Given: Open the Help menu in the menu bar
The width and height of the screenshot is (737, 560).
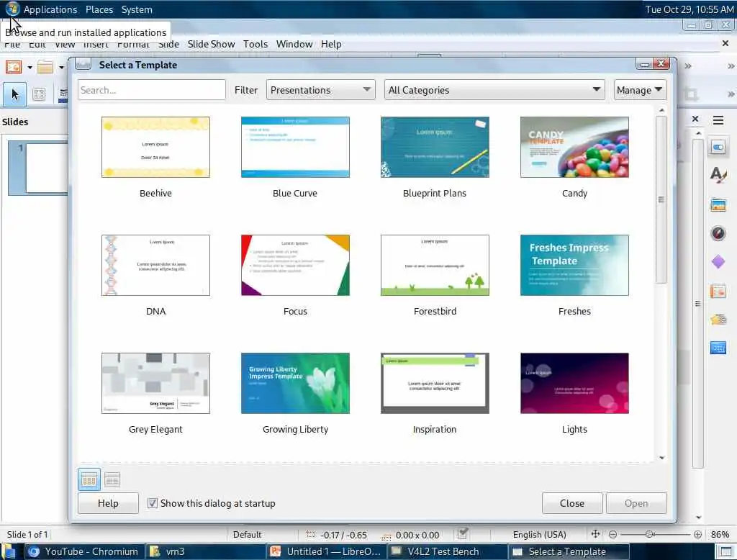Looking at the screenshot, I should tap(331, 44).
